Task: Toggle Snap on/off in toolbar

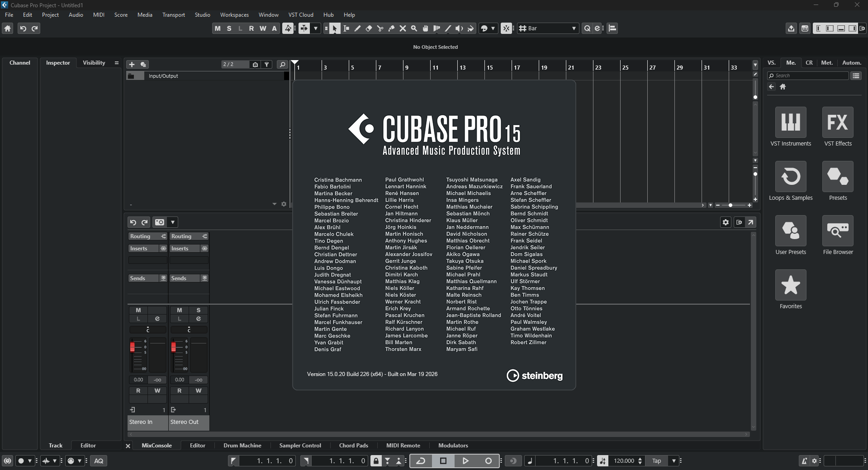Action: (506, 28)
